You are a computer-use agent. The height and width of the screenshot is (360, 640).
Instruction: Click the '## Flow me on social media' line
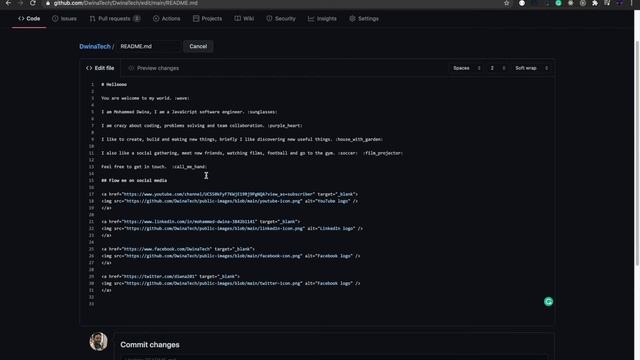[x=134, y=180]
